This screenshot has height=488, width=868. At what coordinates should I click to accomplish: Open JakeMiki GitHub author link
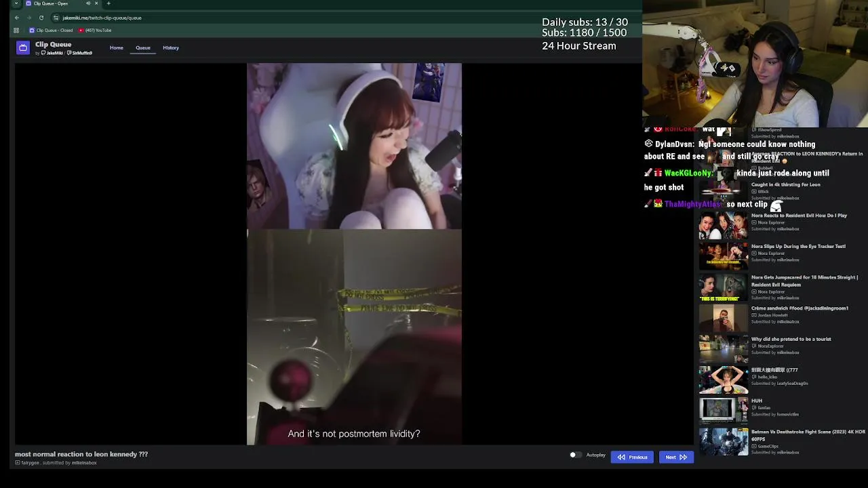tap(52, 53)
